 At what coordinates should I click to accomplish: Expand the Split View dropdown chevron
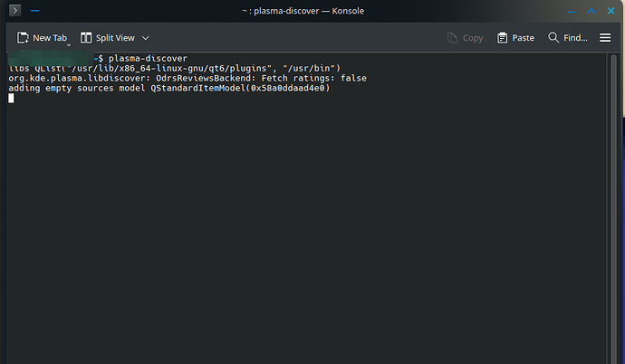[x=146, y=38]
